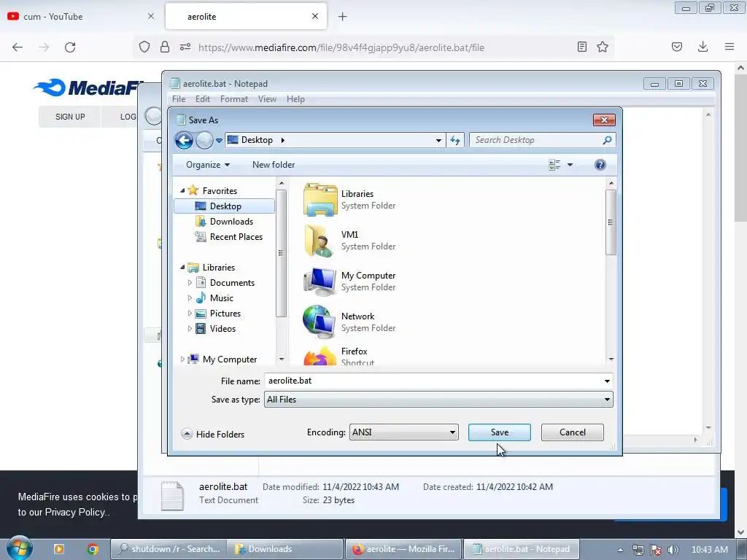Select Pictures library in navigation pane

tap(225, 314)
